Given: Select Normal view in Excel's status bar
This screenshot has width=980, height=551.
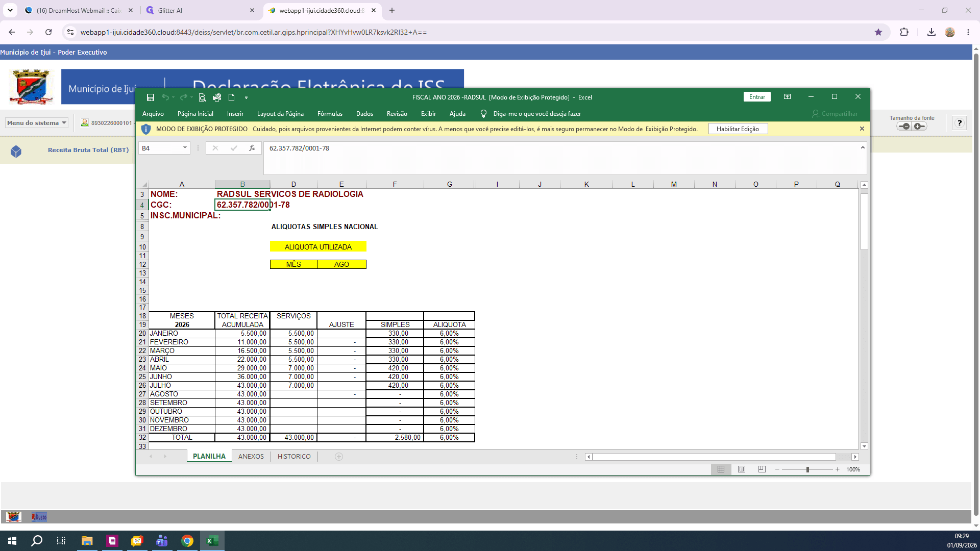Looking at the screenshot, I should click(x=721, y=469).
